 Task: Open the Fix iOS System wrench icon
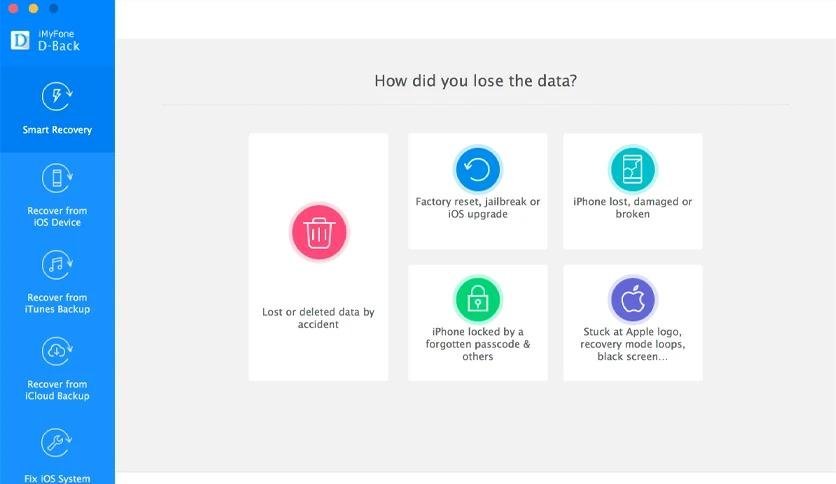tap(57, 441)
